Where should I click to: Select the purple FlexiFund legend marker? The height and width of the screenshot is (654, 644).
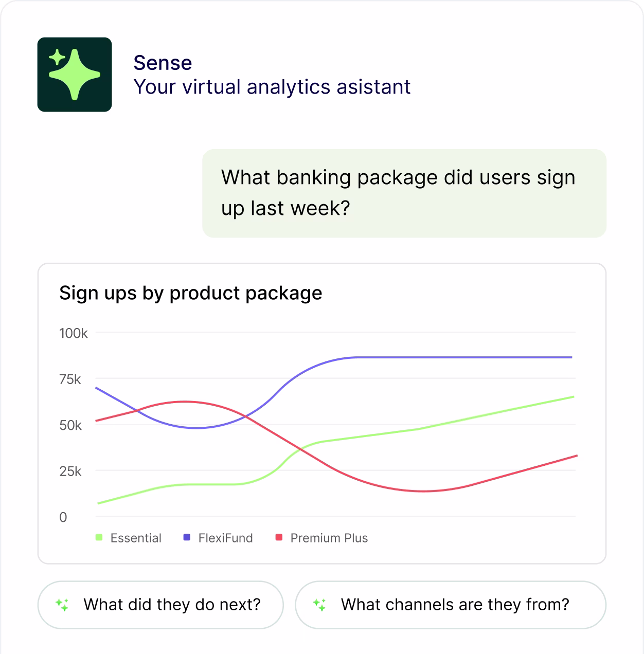tap(188, 538)
